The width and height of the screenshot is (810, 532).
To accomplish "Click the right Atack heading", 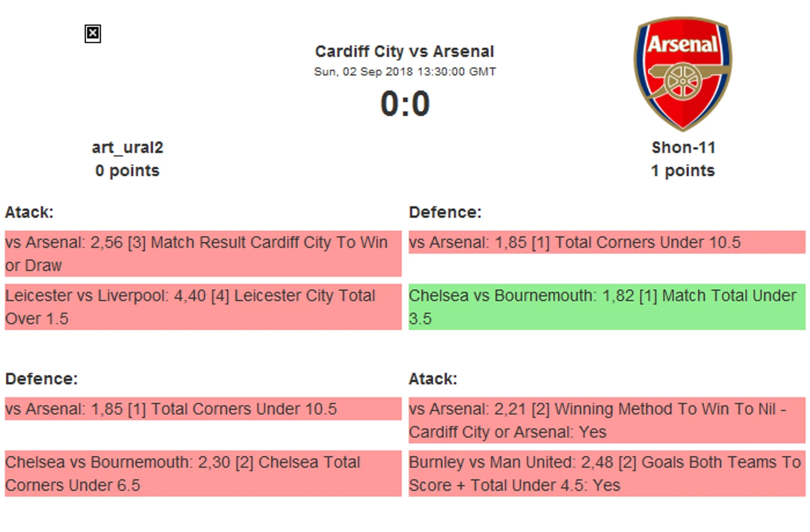I will (x=433, y=379).
